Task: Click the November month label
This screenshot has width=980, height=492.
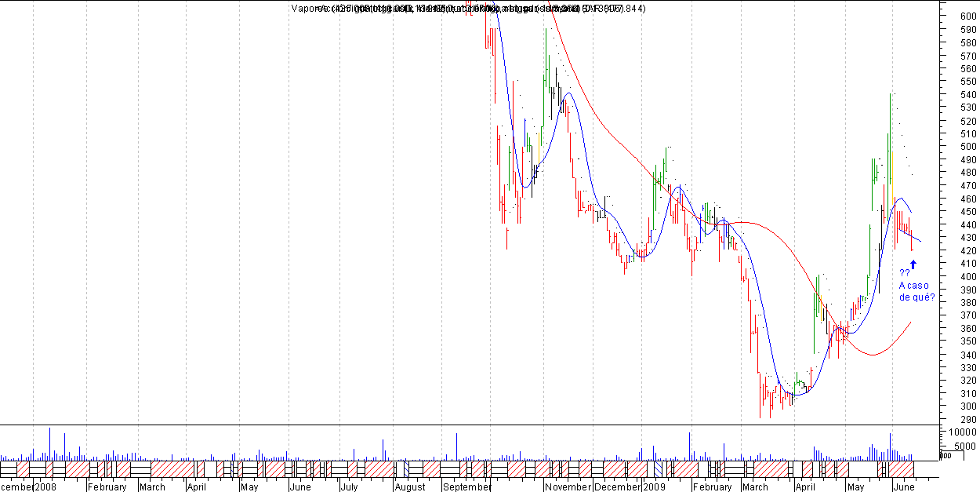Action: point(568,487)
